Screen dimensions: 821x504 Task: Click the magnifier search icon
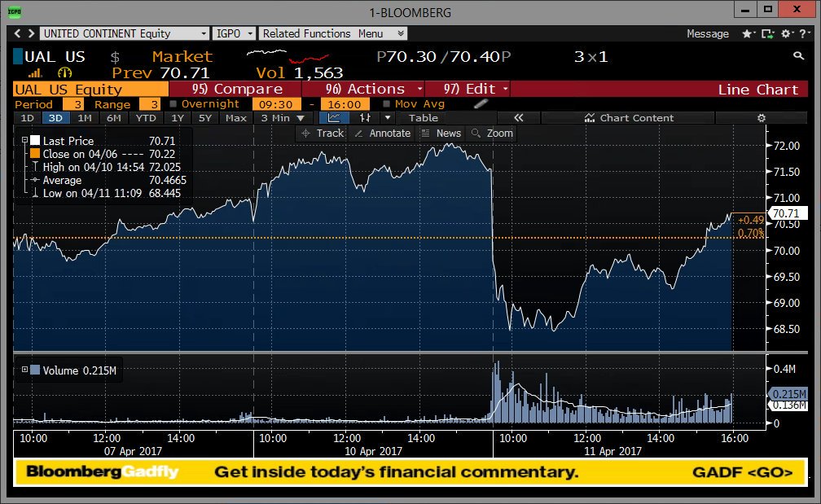click(798, 55)
